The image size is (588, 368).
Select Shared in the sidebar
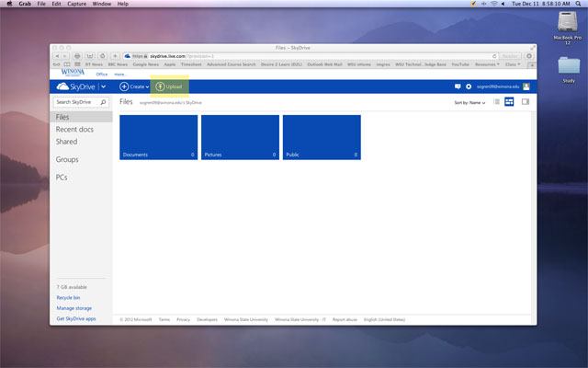tap(66, 142)
